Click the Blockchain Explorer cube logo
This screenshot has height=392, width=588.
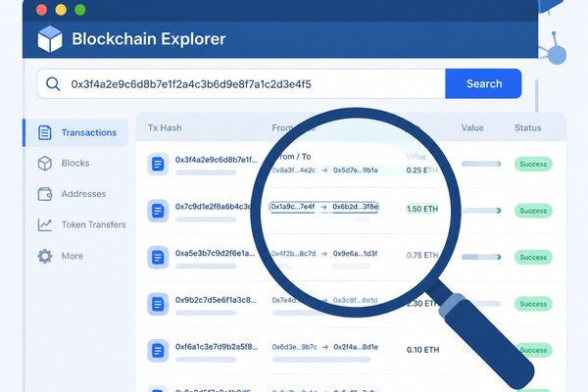point(50,38)
